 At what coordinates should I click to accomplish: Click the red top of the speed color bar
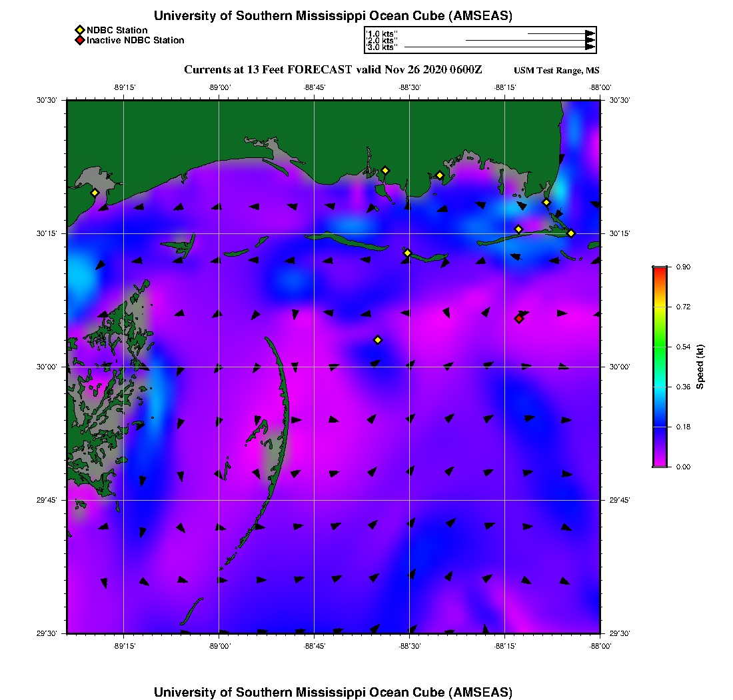coord(660,269)
